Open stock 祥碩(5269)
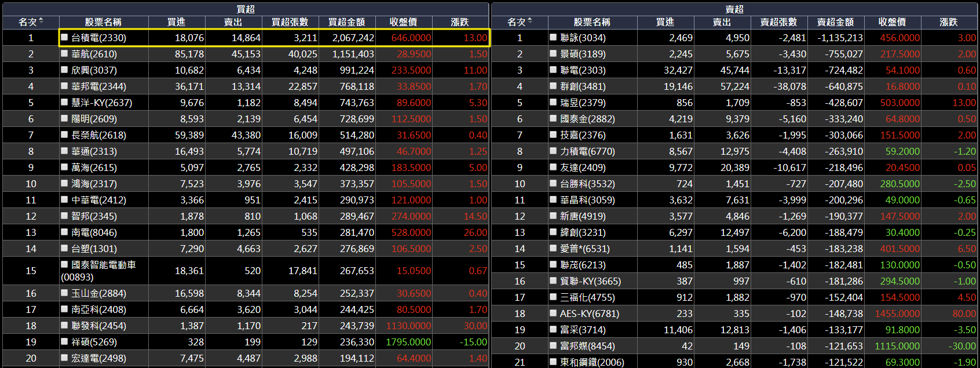 [x=94, y=342]
